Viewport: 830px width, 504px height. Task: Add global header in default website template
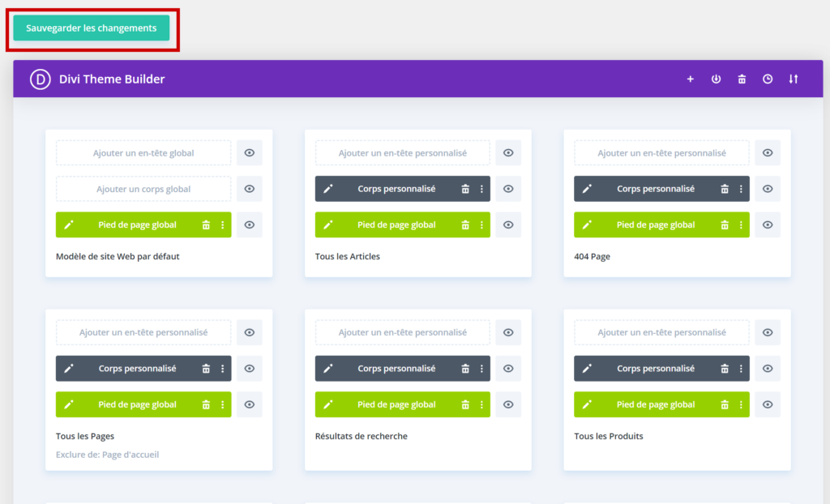(x=143, y=153)
